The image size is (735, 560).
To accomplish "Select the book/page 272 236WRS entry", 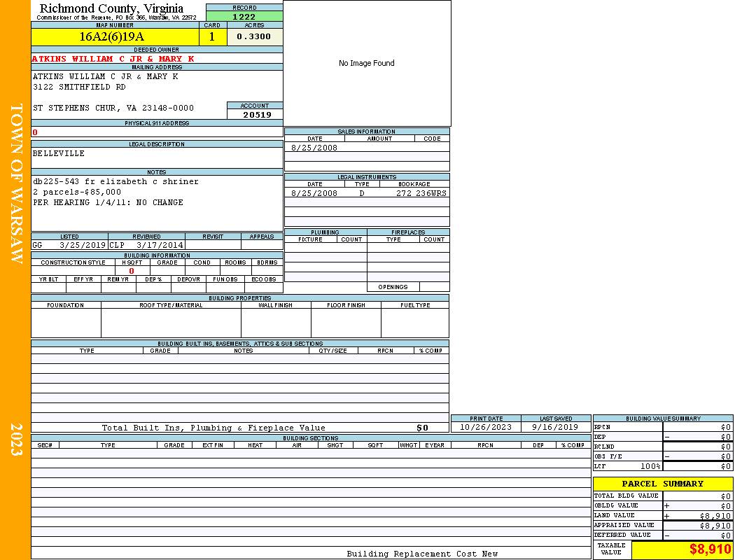I will coord(421,193).
